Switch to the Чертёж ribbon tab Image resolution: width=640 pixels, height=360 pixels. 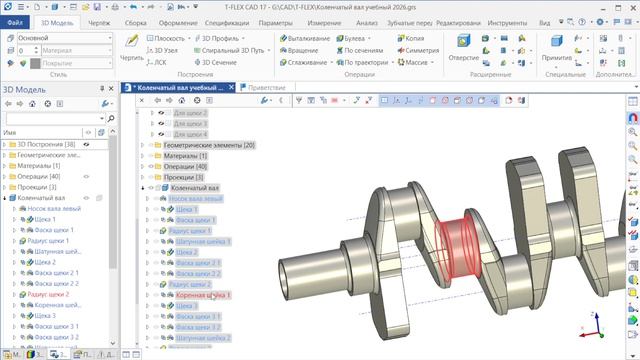coord(99,23)
